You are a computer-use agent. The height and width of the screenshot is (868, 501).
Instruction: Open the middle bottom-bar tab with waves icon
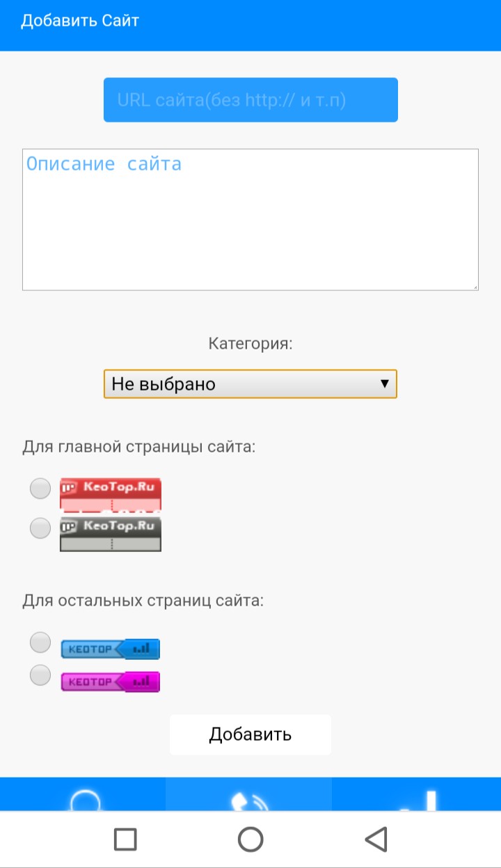[x=249, y=797]
